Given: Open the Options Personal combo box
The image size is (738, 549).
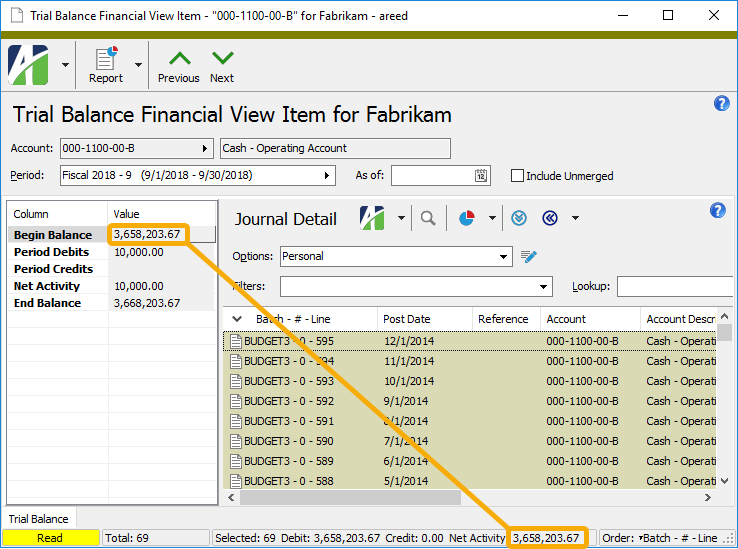Looking at the screenshot, I should 396,257.
